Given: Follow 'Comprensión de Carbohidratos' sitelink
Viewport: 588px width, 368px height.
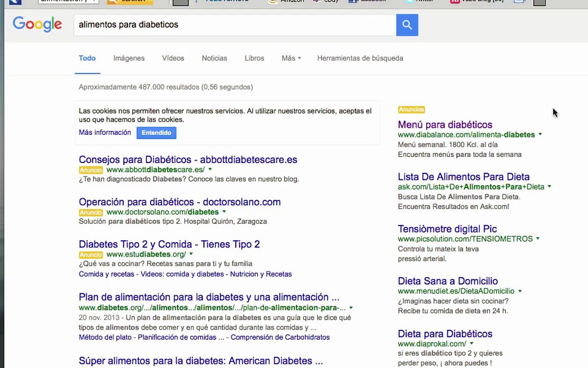Looking at the screenshot, I should coord(280,337).
